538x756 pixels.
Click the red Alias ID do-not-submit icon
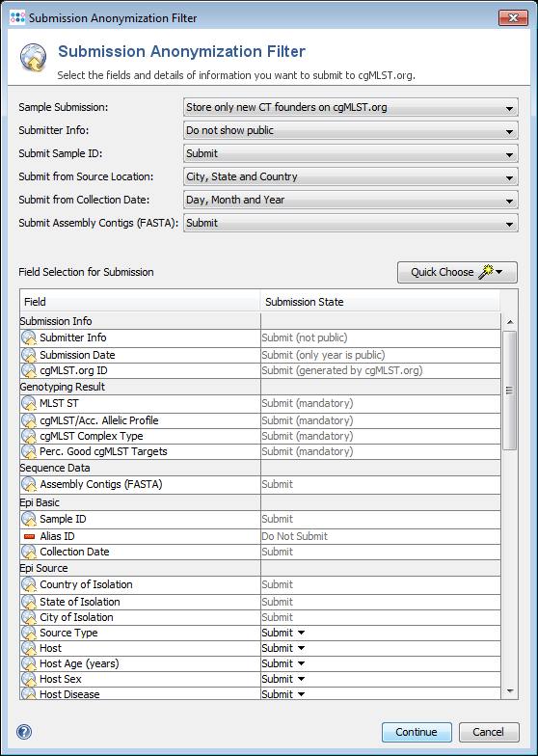(x=29, y=536)
